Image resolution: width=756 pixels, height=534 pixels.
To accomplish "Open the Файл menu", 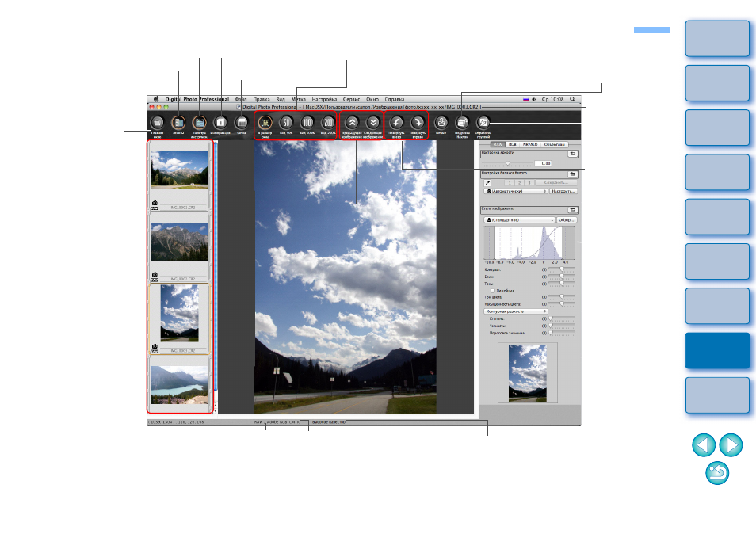I will (241, 99).
